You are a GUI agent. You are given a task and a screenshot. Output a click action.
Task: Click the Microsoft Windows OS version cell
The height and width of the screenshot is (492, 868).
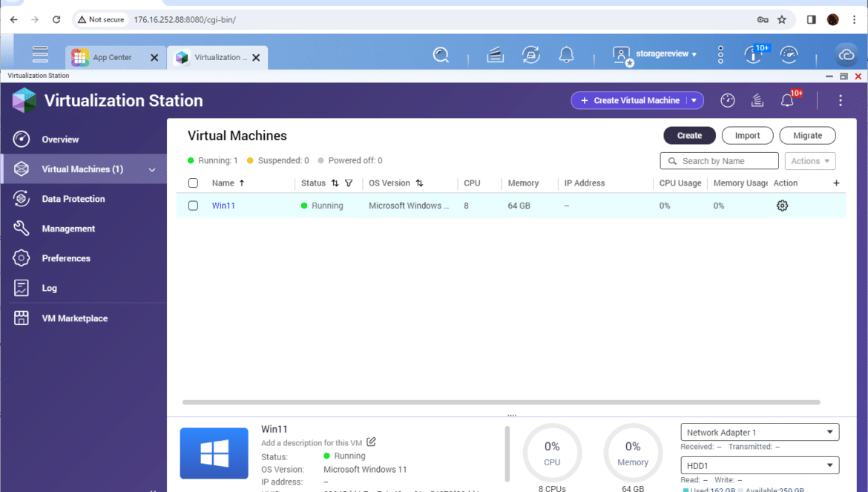tap(409, 206)
